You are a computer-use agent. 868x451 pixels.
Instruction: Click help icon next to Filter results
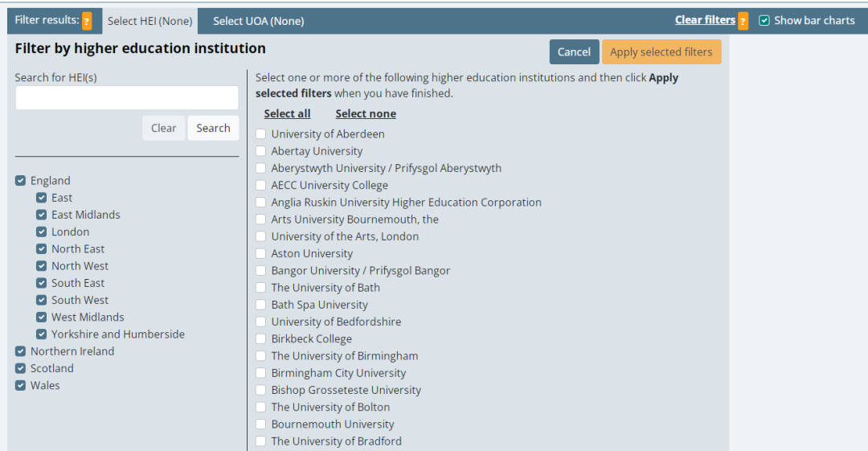pyautogui.click(x=87, y=21)
